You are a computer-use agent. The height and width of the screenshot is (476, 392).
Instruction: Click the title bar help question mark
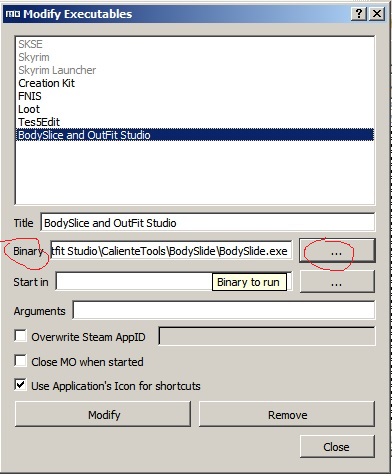(359, 14)
